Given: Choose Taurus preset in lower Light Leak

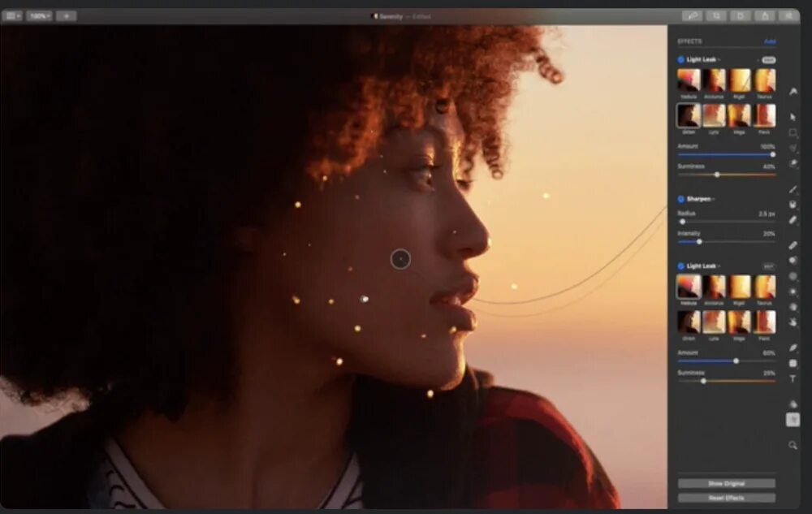Looking at the screenshot, I should [765, 287].
